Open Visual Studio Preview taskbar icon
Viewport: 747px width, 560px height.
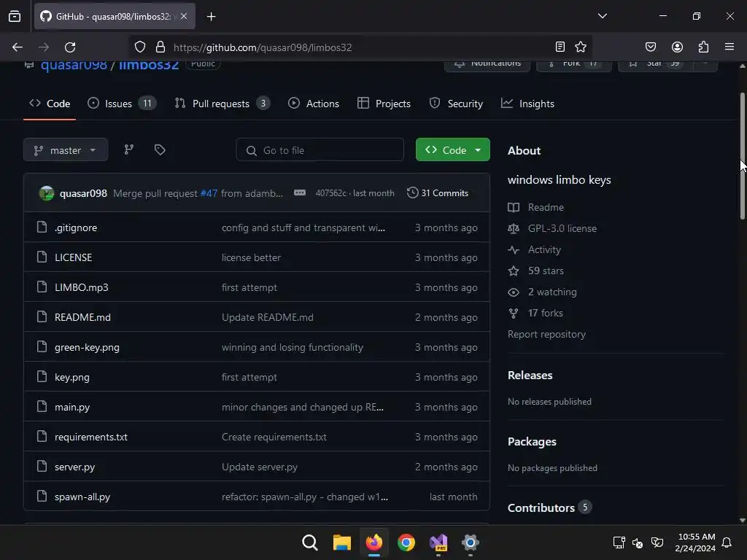(x=438, y=542)
